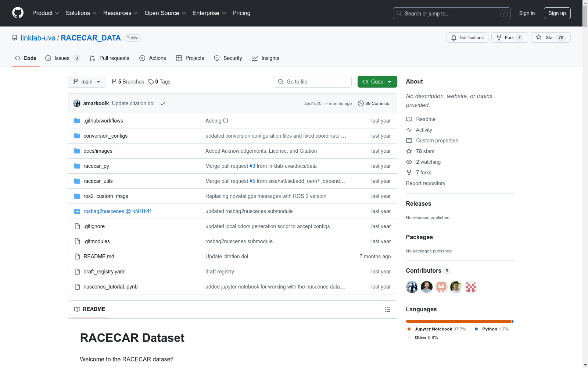588x368 pixels.
Task: Expand the Open Source menu
Action: (165, 13)
